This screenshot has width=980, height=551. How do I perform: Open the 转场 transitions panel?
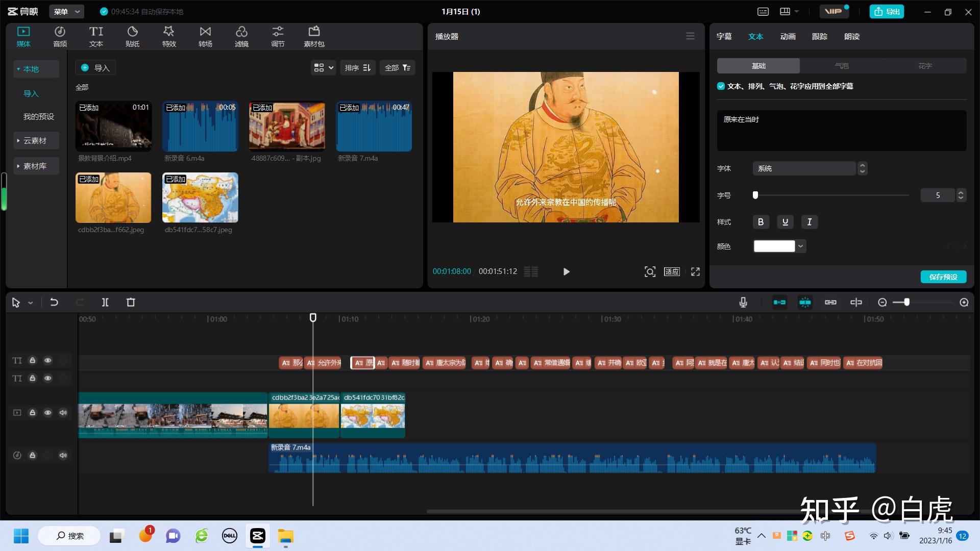click(x=205, y=37)
